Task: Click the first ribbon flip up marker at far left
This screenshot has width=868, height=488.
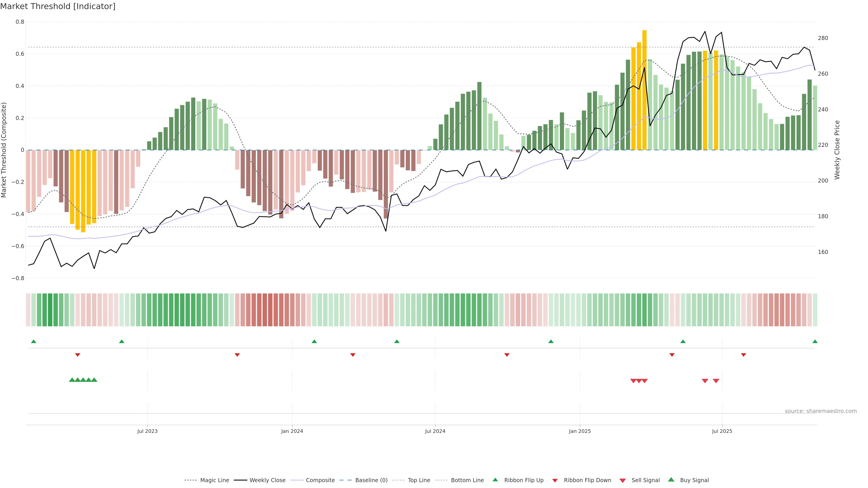Action: (34, 342)
